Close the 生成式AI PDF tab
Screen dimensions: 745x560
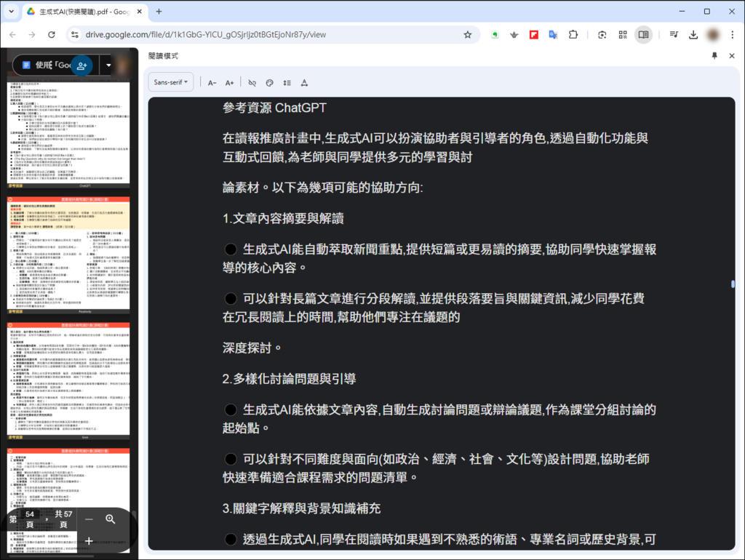point(139,12)
